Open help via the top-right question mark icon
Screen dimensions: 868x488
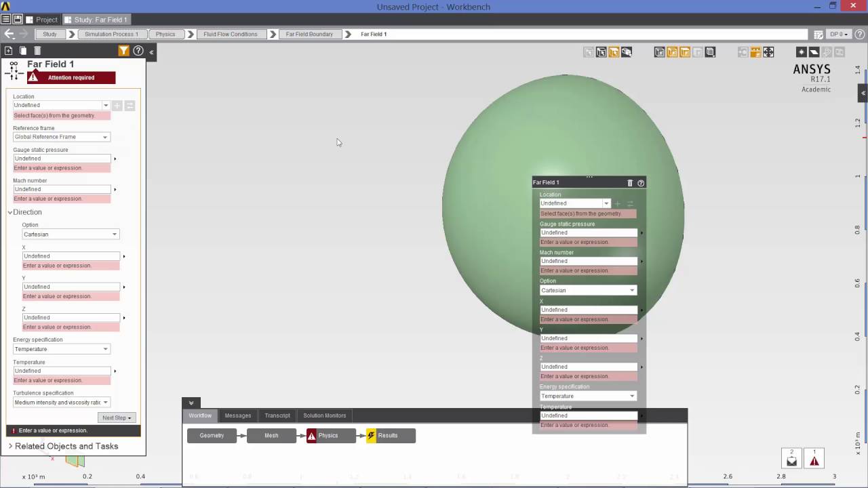[860, 34]
